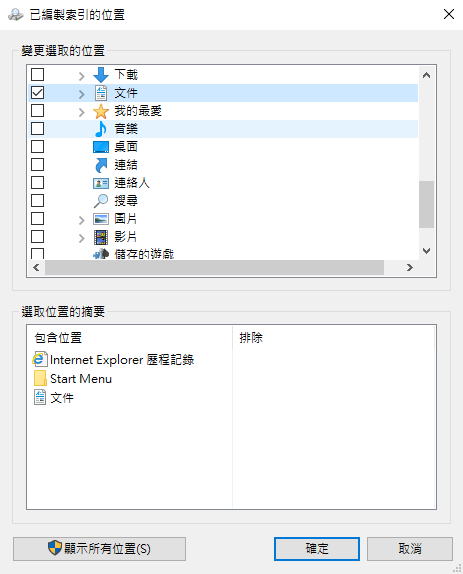Click the 連絡人 contact card icon

pos(101,183)
